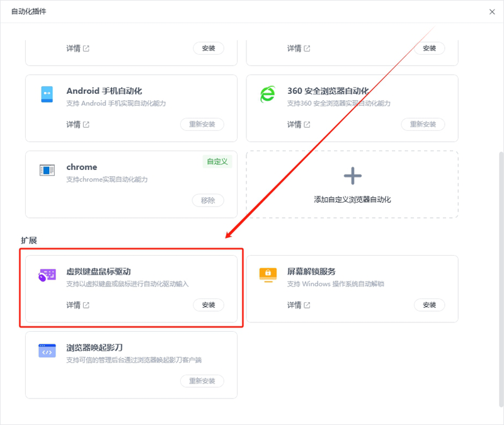Click 安装 button in the top-right partial card
Screen dimensions: 504x425
429,48
